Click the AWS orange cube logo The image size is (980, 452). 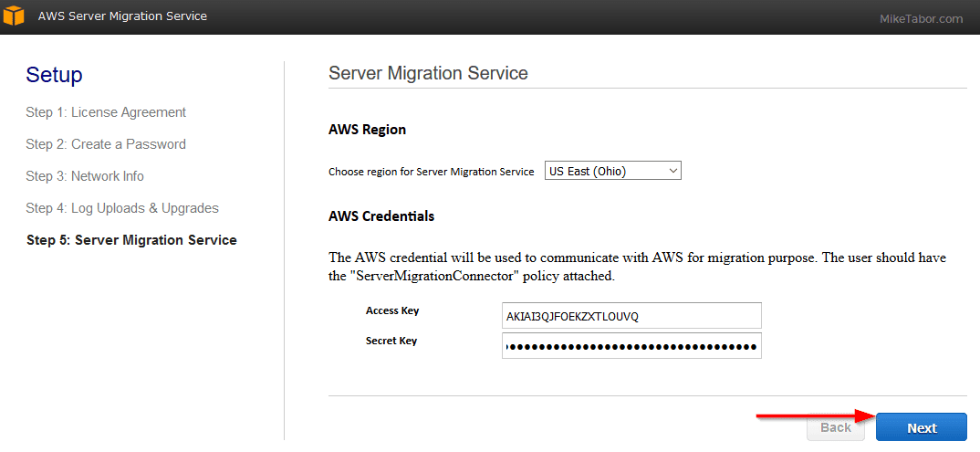point(13,15)
